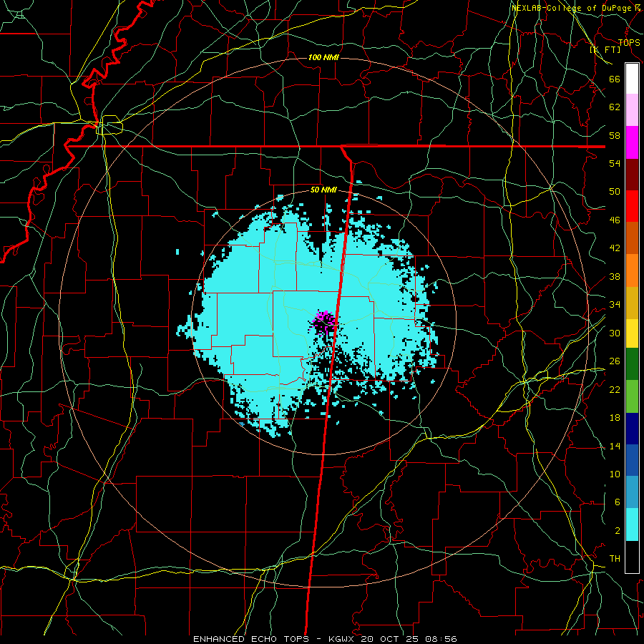
Task: Click the navy swatch between 14 and 18
Action: click(632, 429)
